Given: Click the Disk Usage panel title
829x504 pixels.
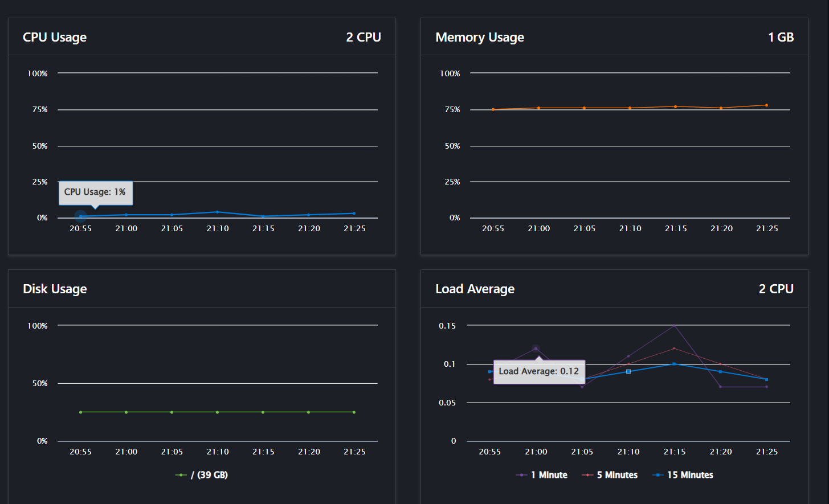Looking at the screenshot, I should tap(55, 289).
